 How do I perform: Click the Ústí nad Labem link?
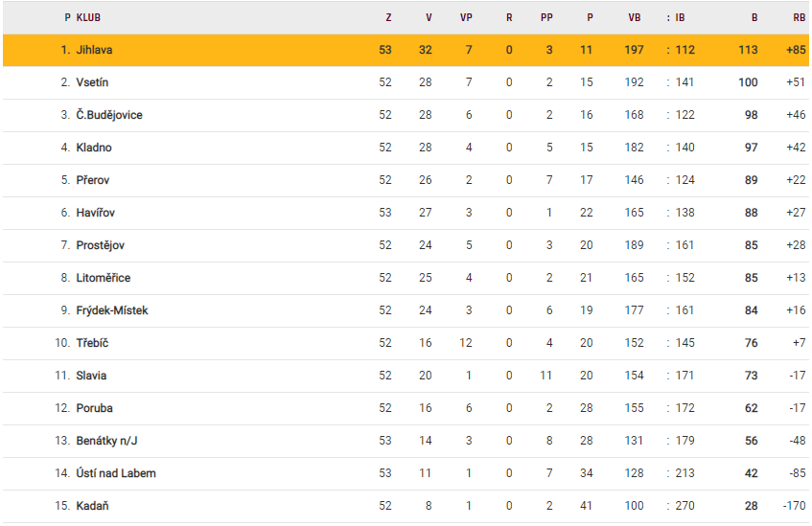click(x=116, y=473)
